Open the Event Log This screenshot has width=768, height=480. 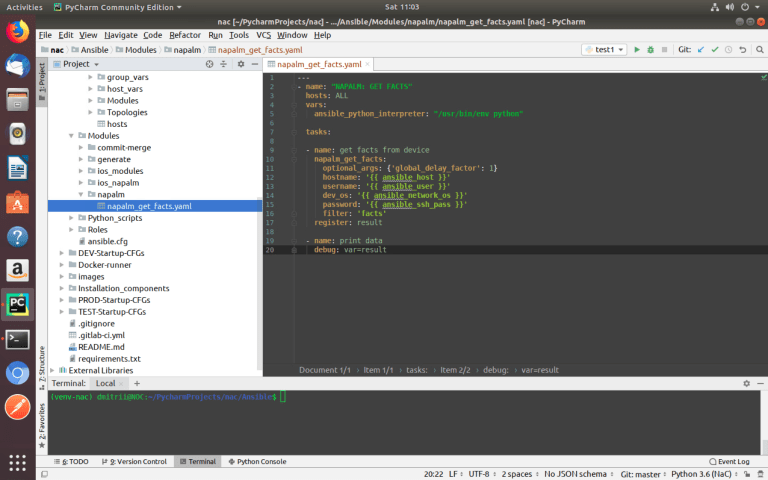tap(729, 461)
